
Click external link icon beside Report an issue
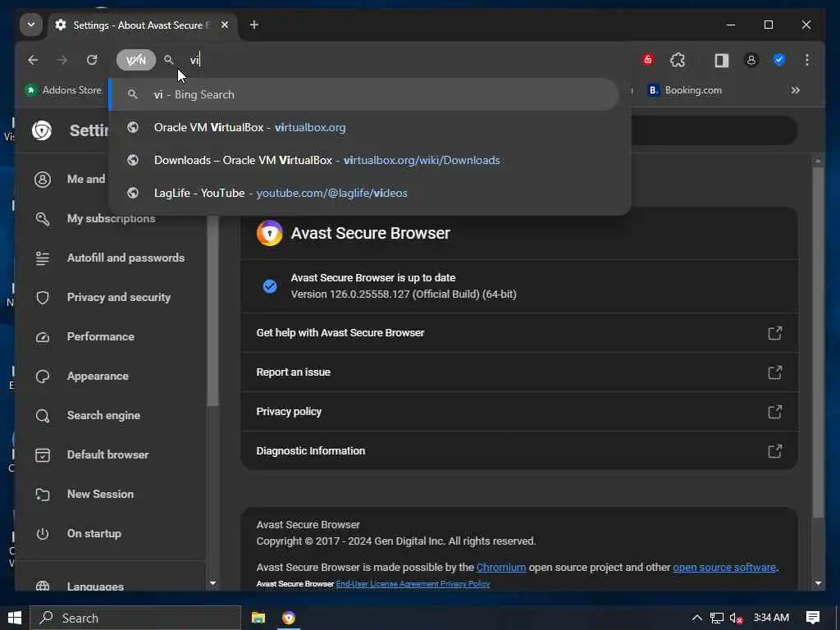(x=774, y=372)
